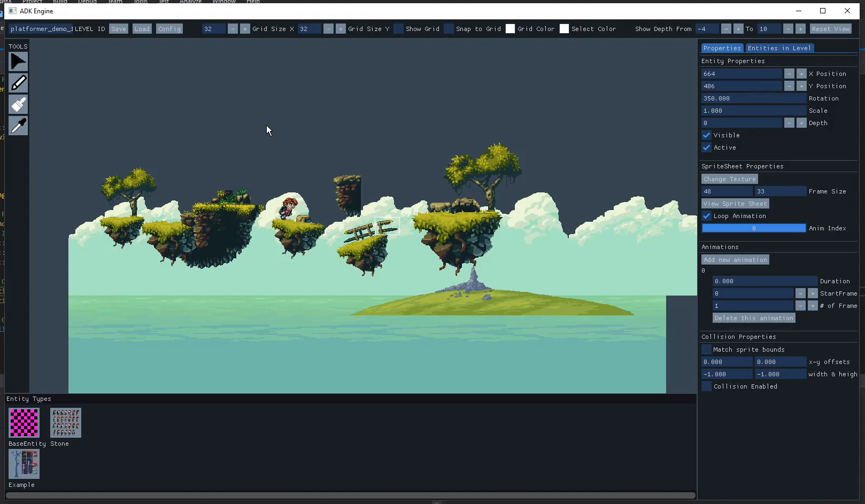Maximize the ADK Engine window
Screen dimensions: 865x504
click(823, 11)
